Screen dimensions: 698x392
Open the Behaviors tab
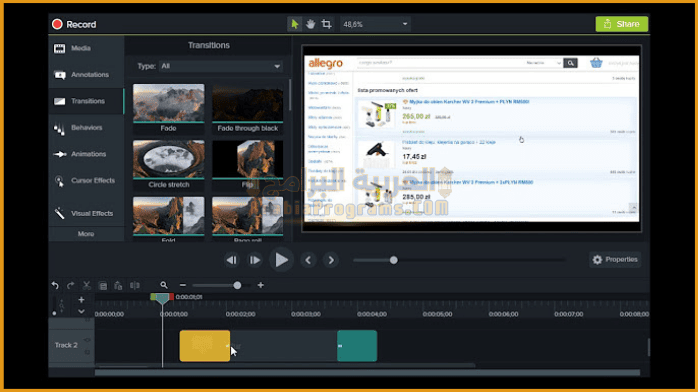[x=85, y=128]
